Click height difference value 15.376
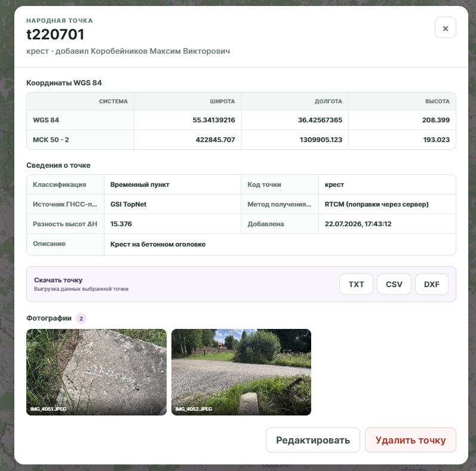Viewport: 476px width, 471px height. [x=121, y=224]
